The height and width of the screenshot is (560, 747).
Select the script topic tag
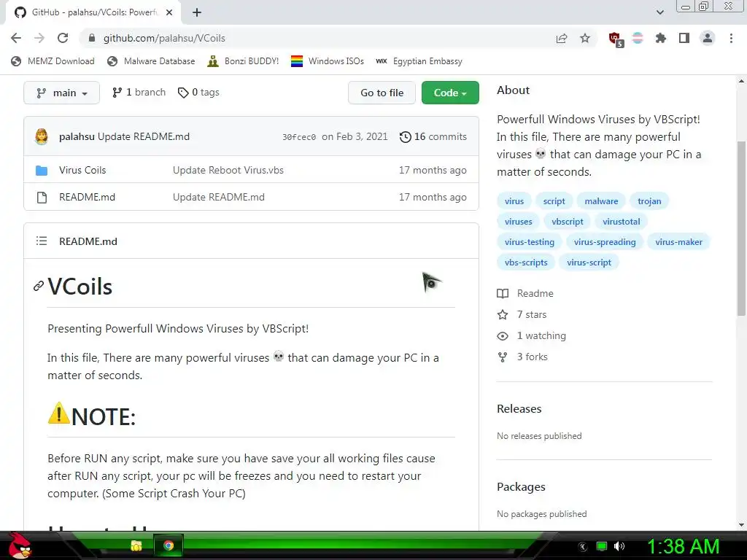554,201
